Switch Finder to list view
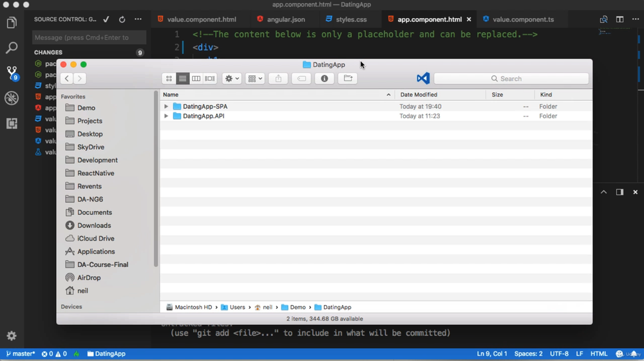The height and width of the screenshot is (361, 644). (182, 79)
